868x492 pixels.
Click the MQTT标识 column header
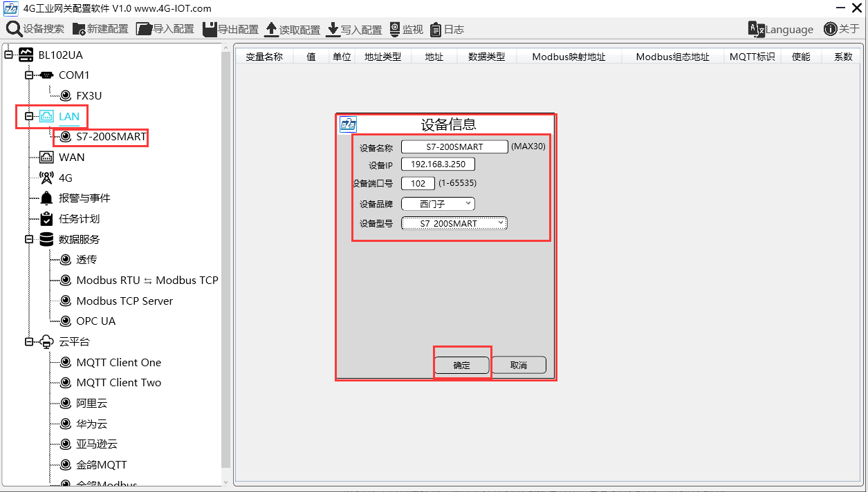(x=752, y=57)
